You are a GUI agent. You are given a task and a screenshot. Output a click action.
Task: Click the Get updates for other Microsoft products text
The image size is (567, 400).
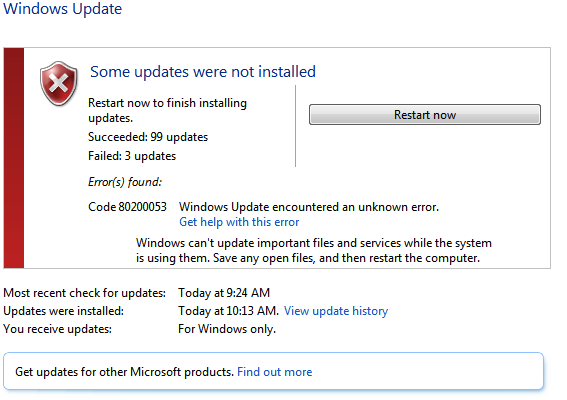pos(124,372)
